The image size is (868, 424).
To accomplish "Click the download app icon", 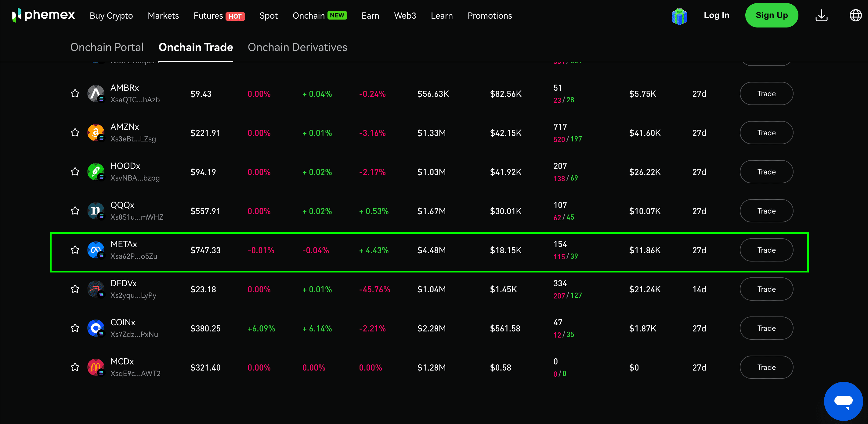I will point(822,16).
